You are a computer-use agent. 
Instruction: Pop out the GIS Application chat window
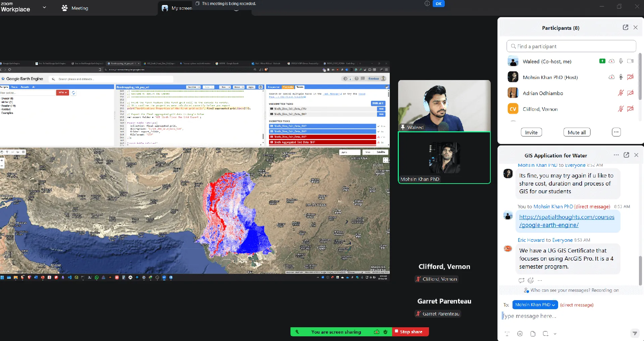(x=626, y=155)
